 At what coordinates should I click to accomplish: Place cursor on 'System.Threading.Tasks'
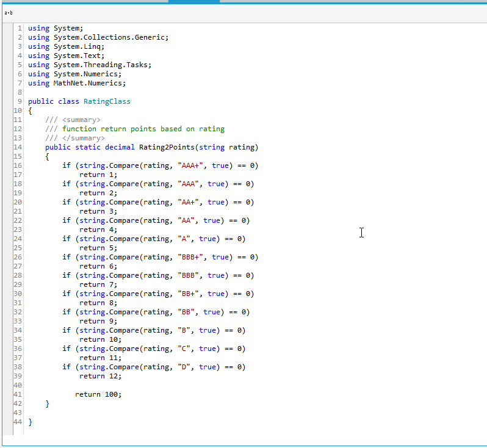(100, 65)
